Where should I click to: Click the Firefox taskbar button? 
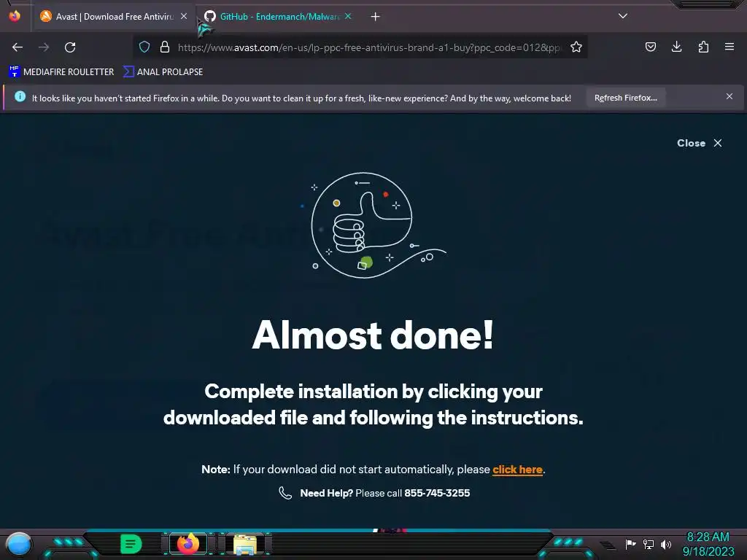pos(187,544)
